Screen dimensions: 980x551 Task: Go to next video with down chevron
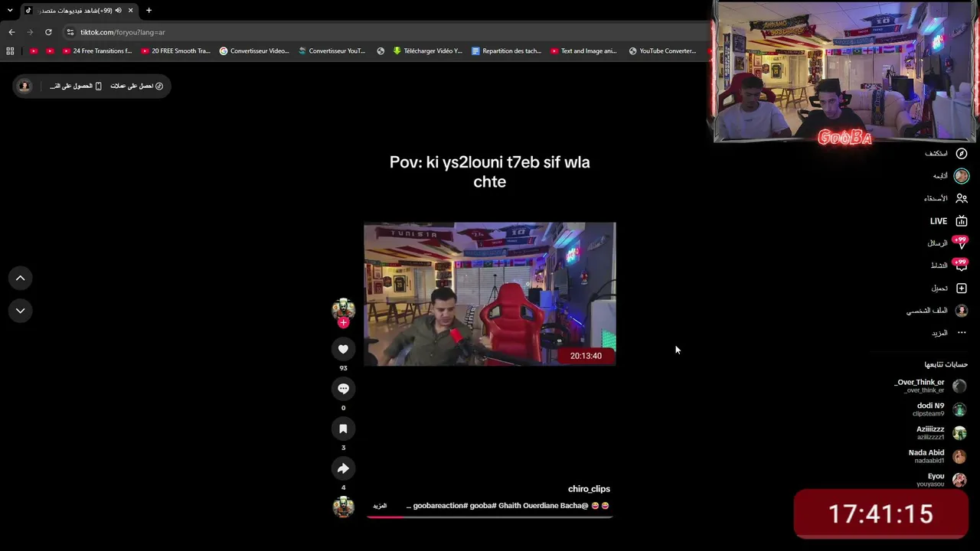(x=21, y=311)
